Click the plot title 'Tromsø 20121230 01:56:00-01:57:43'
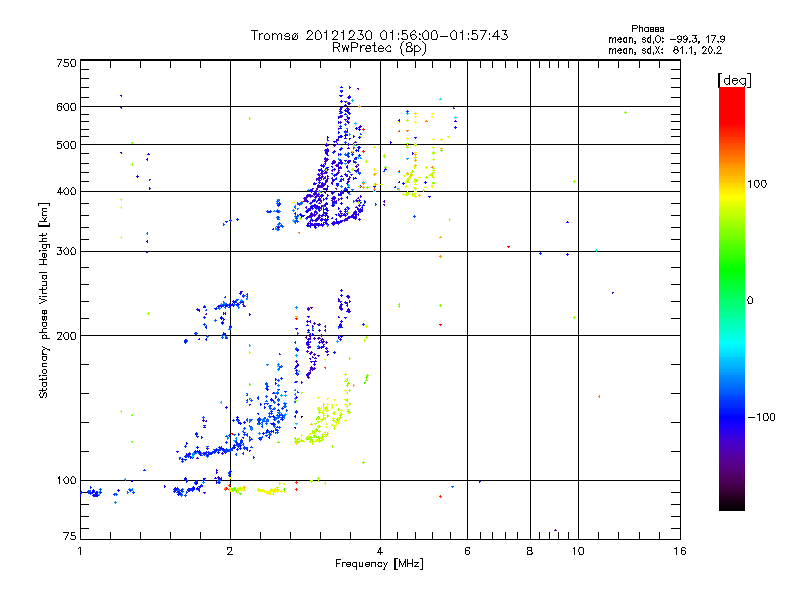This screenshot has height=600, width=800. 379,35
